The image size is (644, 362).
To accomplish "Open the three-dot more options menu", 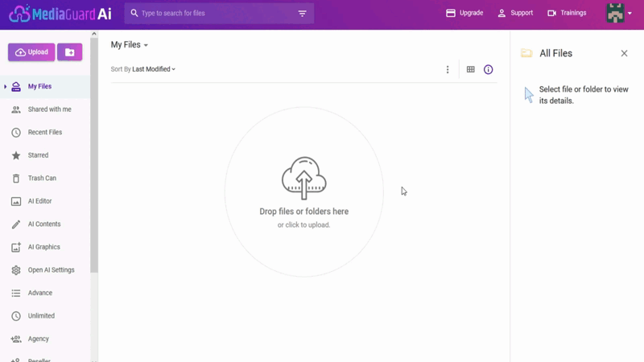I will point(448,70).
